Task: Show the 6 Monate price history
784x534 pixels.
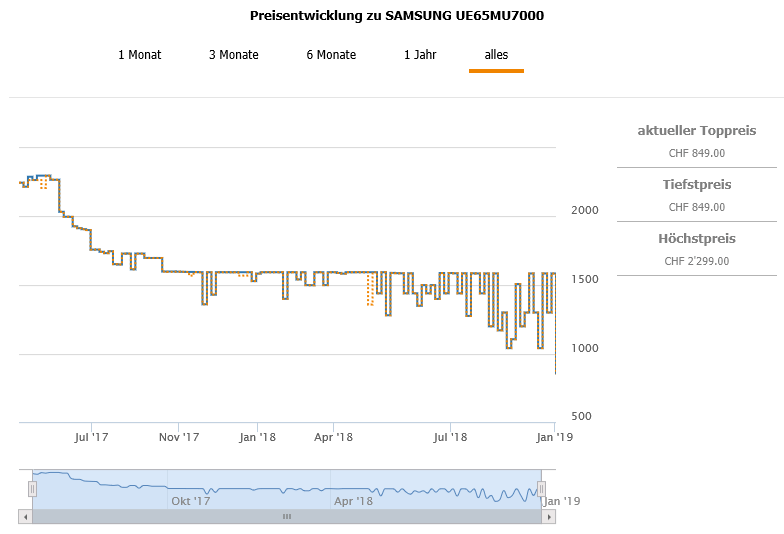Action: 331,55
